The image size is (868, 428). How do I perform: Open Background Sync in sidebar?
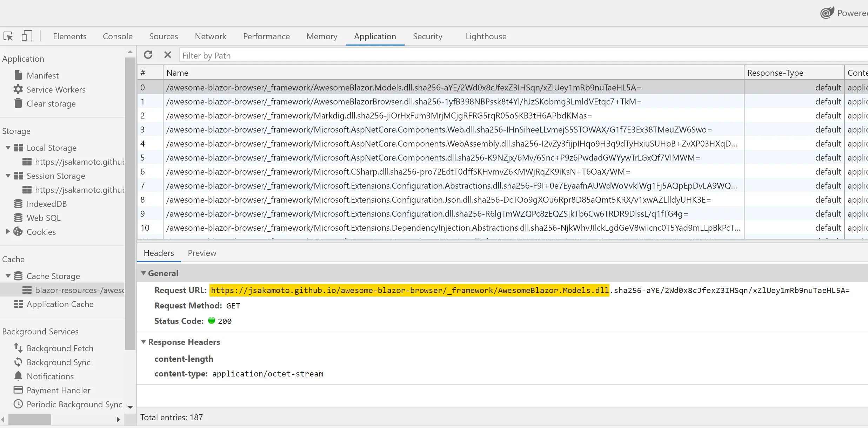click(58, 362)
